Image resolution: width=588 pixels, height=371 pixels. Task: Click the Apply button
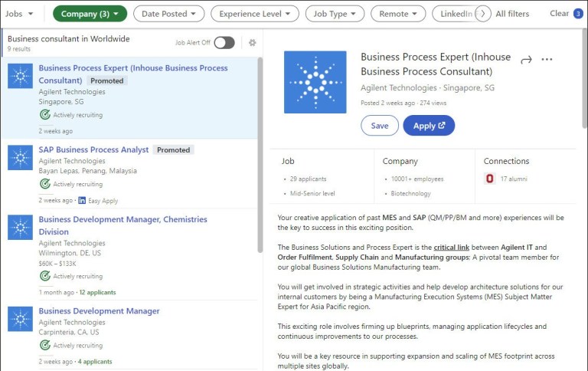click(x=429, y=126)
